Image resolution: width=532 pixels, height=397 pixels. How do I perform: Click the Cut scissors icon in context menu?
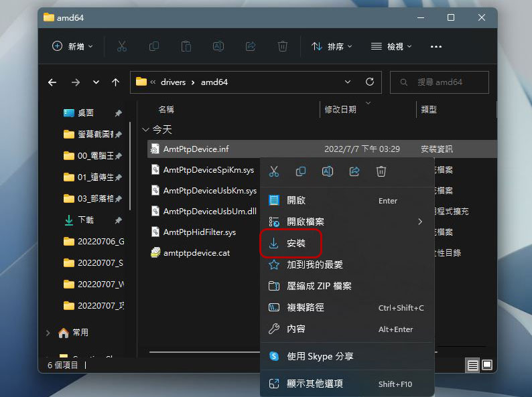[x=274, y=171]
